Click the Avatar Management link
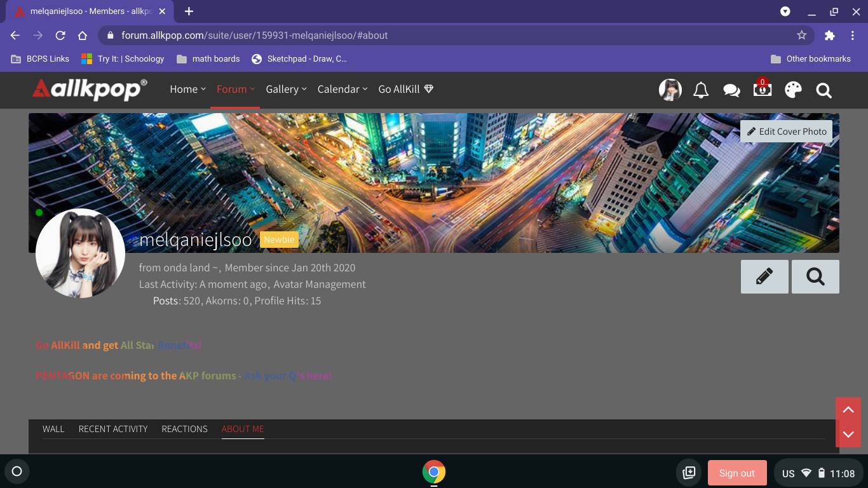 pos(320,284)
